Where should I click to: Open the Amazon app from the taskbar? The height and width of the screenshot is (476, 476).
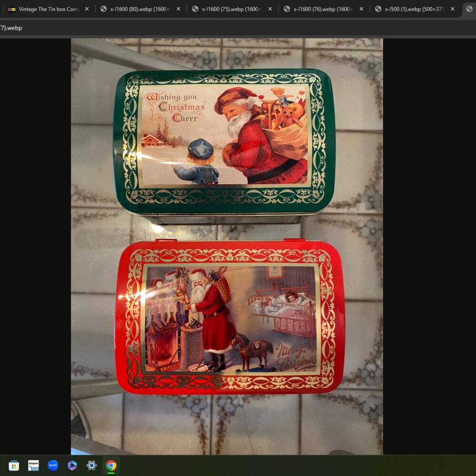tap(33, 466)
